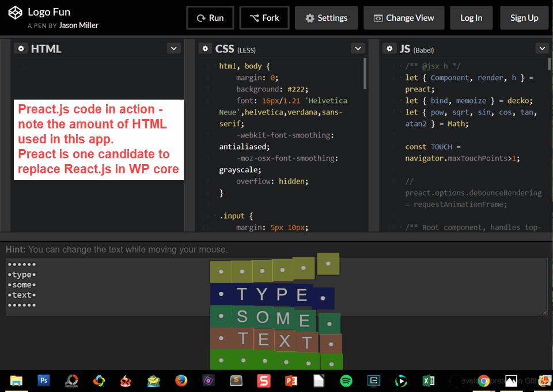Open the flame icon app on taskbar

click(126, 380)
